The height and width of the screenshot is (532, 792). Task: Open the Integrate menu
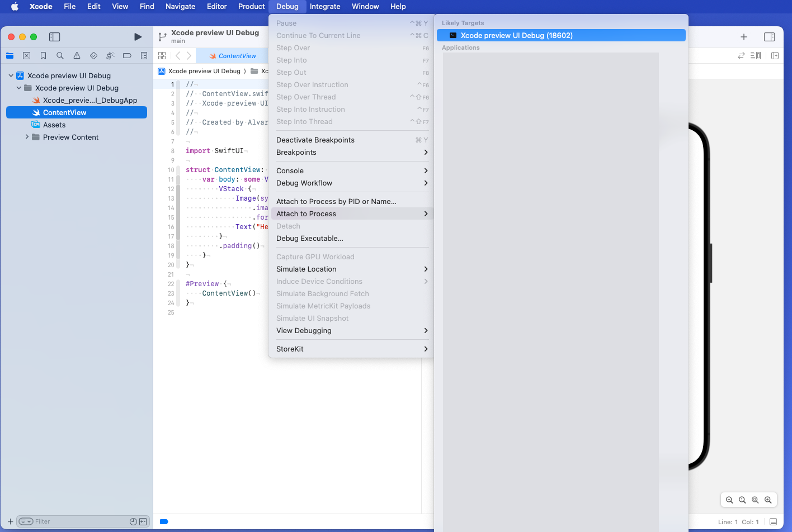click(325, 6)
